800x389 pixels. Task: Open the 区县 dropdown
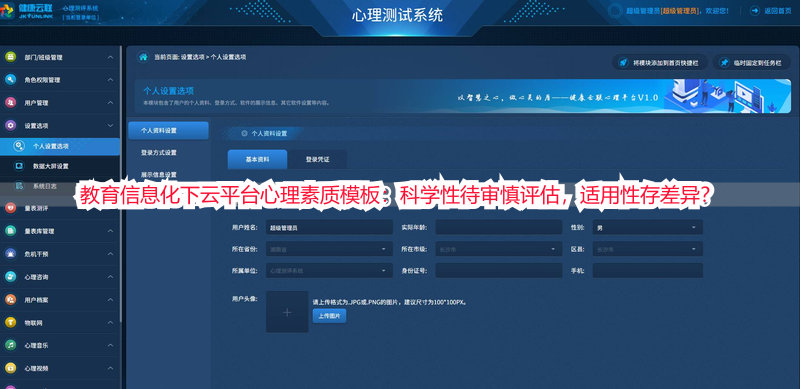coord(647,249)
